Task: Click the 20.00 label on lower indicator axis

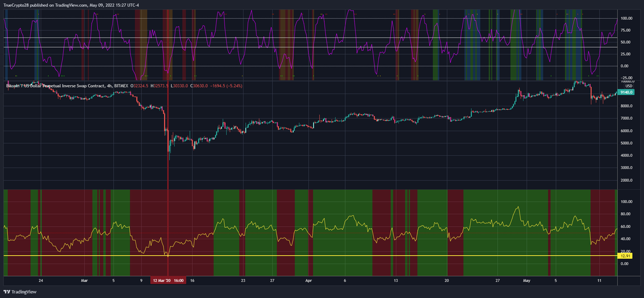Action: click(627, 251)
